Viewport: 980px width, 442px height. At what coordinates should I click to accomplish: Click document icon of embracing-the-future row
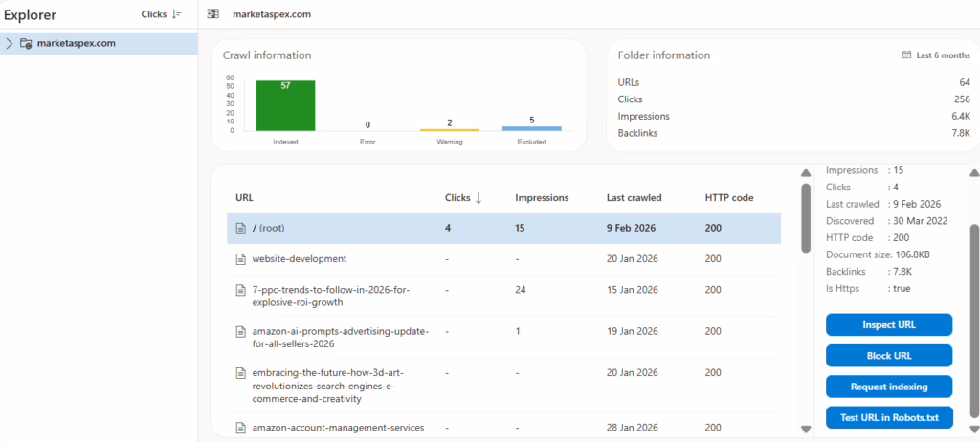pyautogui.click(x=240, y=372)
